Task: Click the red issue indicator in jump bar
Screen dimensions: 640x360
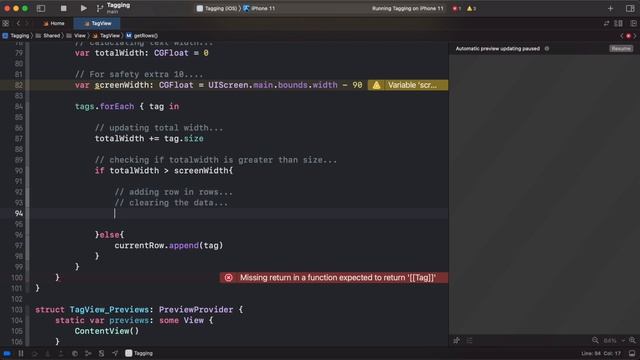Action: [629, 36]
